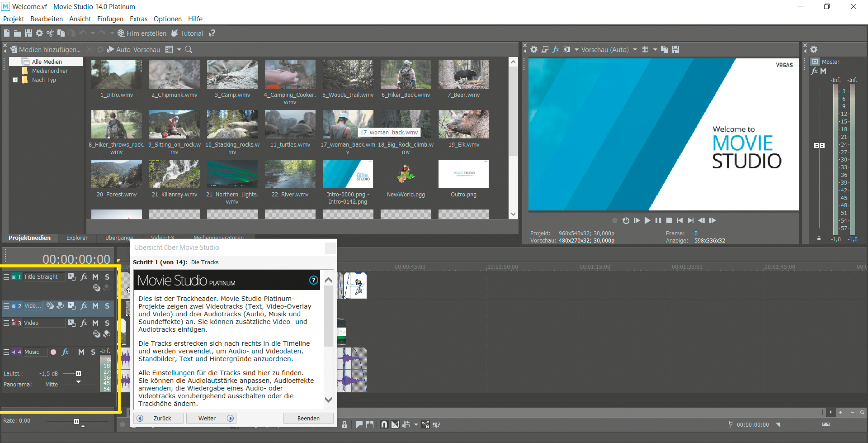The image size is (868, 443).
Task: Save snapshot of preview frame to file
Action: tap(675, 49)
